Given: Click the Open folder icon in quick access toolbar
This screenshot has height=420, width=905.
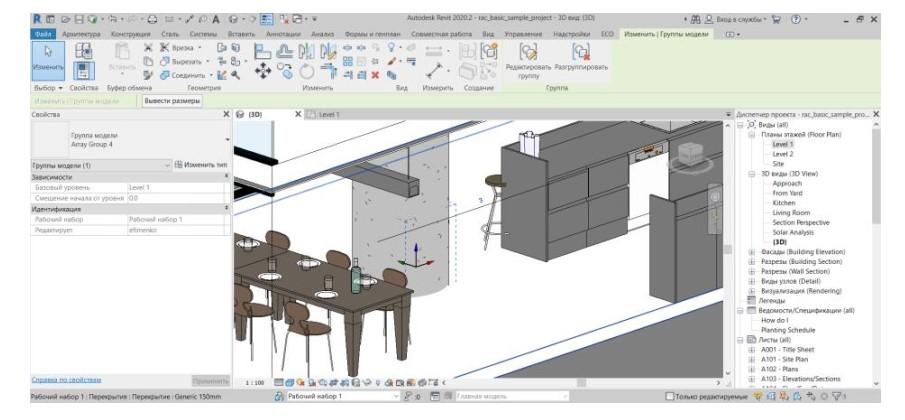Looking at the screenshot, I should pos(64,19).
